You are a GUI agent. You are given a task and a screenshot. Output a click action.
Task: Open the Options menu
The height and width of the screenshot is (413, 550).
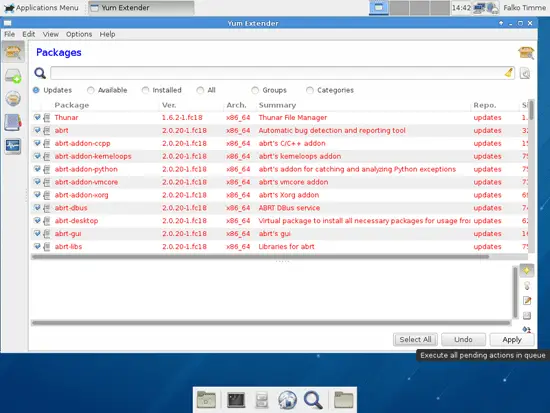coord(79,34)
